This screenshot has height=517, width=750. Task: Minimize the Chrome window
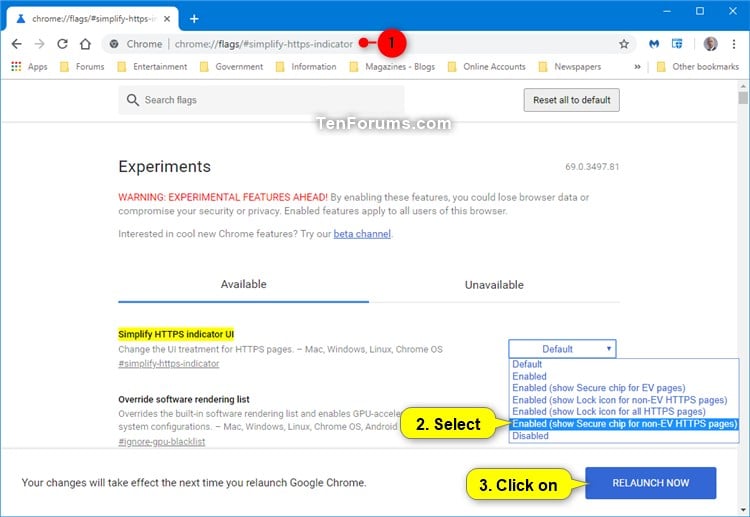667,11
